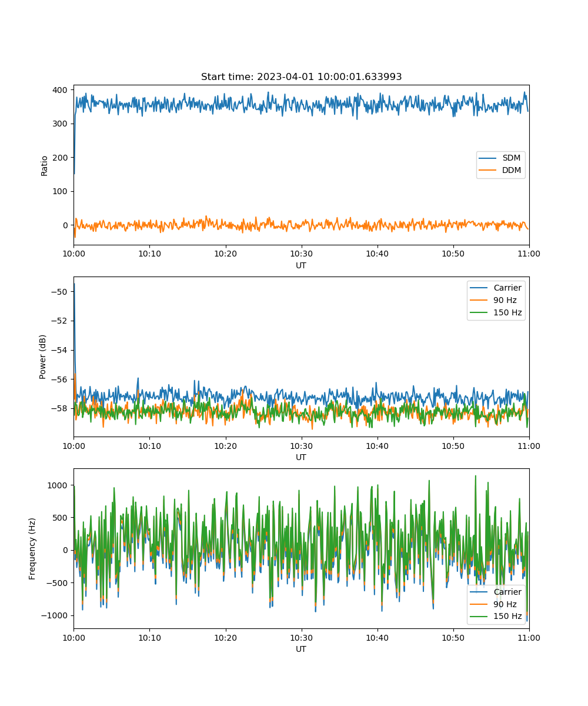Click the 'Start time: 2023-04-01 10:00:01.633993' title
The image size is (588, 706).
tap(301, 77)
